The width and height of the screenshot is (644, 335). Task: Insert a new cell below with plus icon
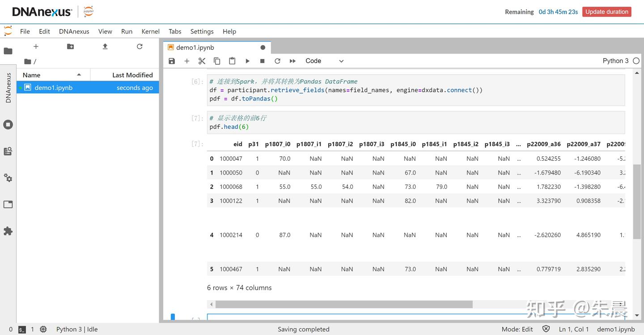(187, 61)
